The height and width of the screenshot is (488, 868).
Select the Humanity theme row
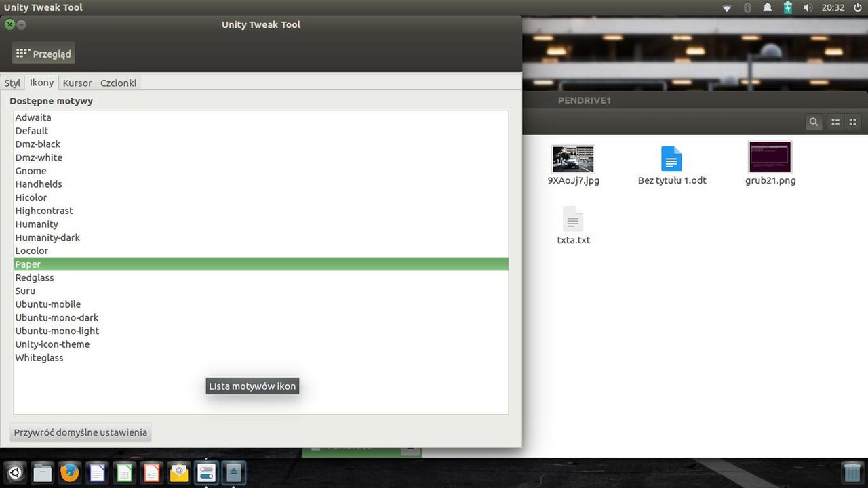click(261, 224)
